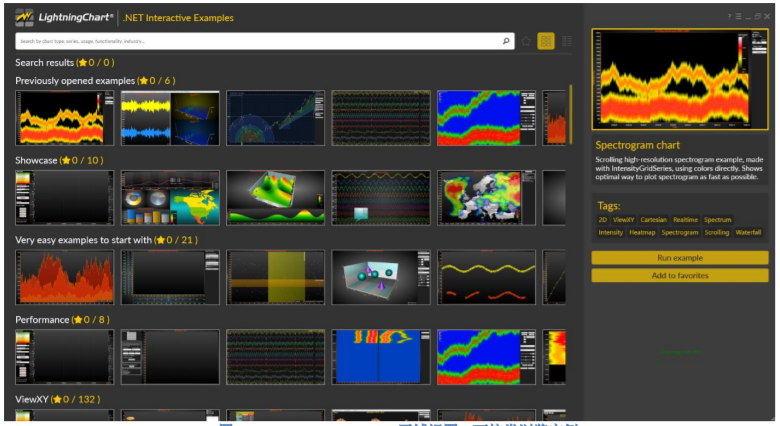Select blue-green-red heatmap in Previously opened
This screenshot has width=780, height=426.
[x=487, y=118]
